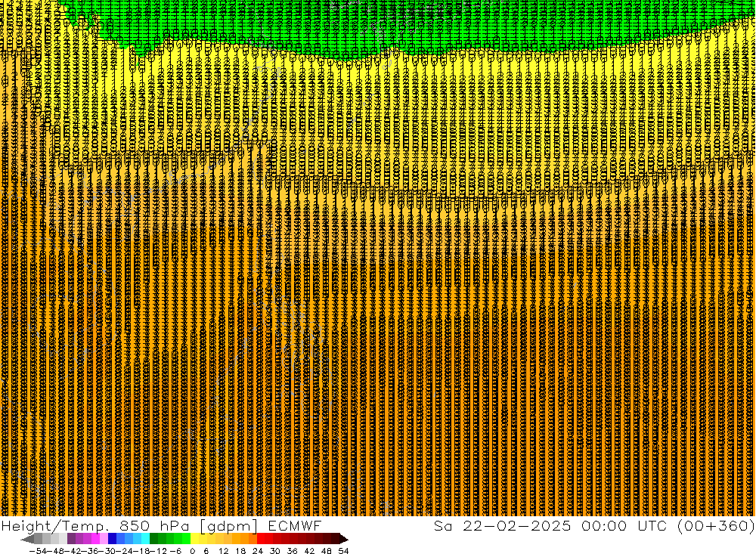The height and width of the screenshot is (554, 756).
Task: Click the legend value "54"
Action: coord(343,551)
